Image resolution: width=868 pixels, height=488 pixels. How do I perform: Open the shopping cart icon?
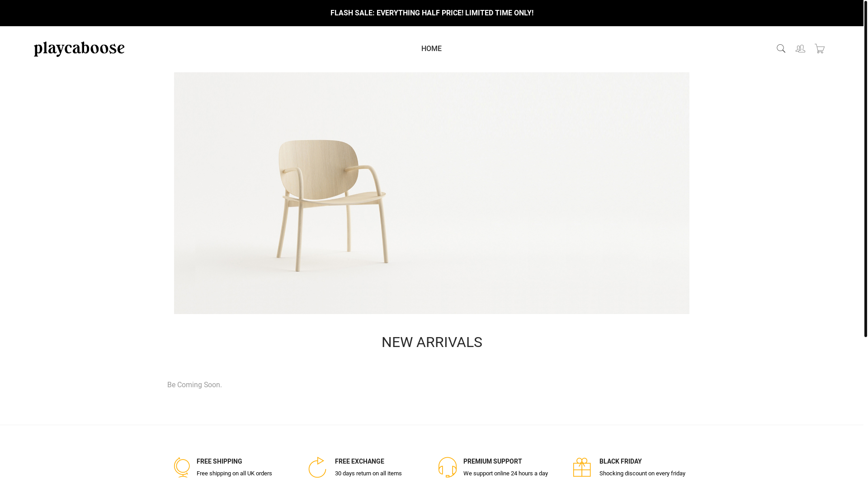(820, 48)
